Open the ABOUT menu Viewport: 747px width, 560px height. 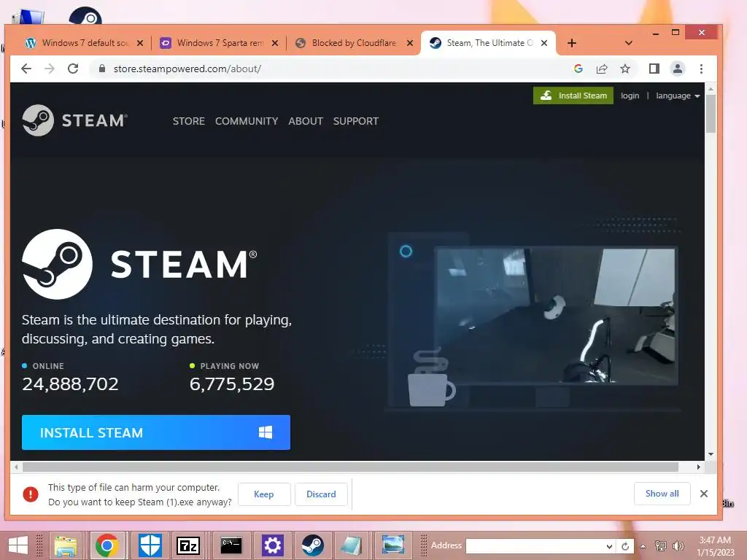[x=306, y=121]
